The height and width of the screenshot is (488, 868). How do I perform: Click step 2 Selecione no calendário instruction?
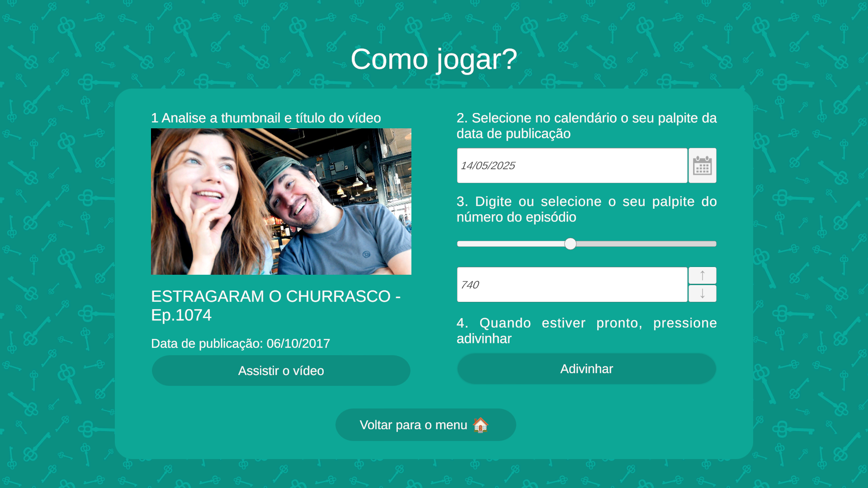(586, 126)
